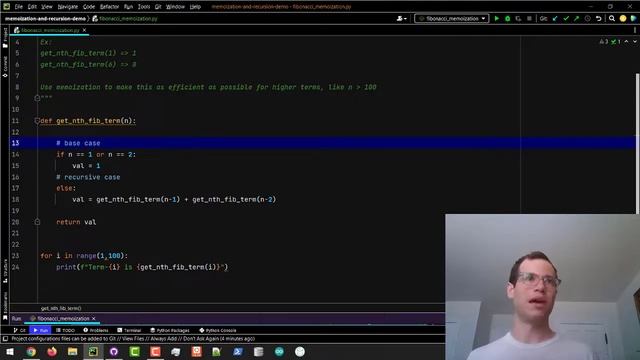
Task: Jump to previous highlighted error arrow
Action: point(627,42)
